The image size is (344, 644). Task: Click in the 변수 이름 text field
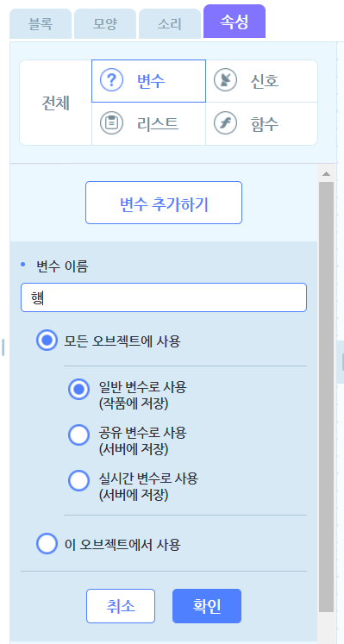click(x=164, y=297)
